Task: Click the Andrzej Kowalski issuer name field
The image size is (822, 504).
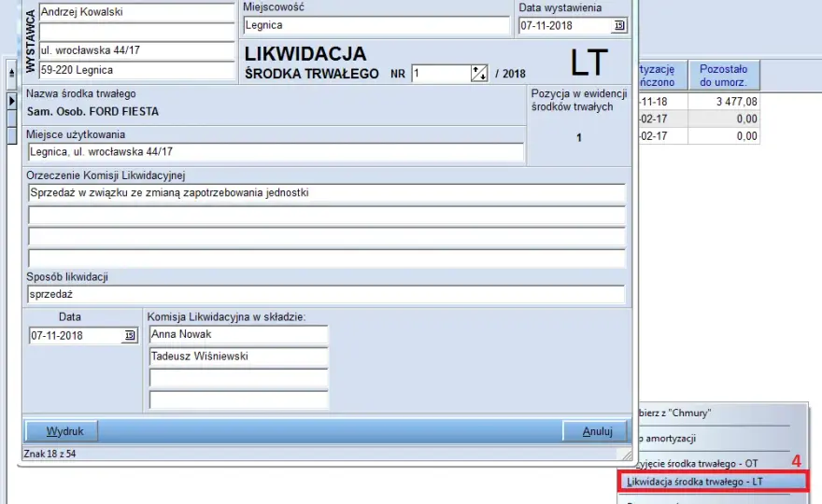Action: [136, 12]
